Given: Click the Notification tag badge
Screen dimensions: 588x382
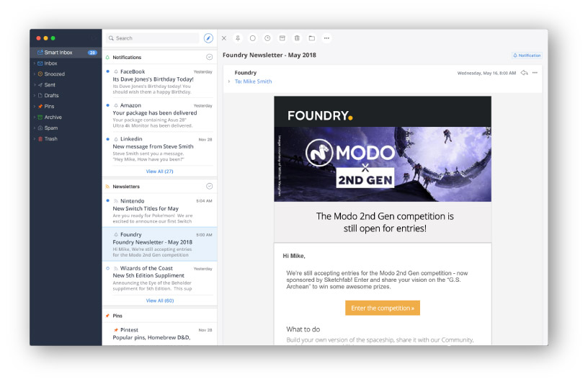Looking at the screenshot, I should [x=527, y=55].
